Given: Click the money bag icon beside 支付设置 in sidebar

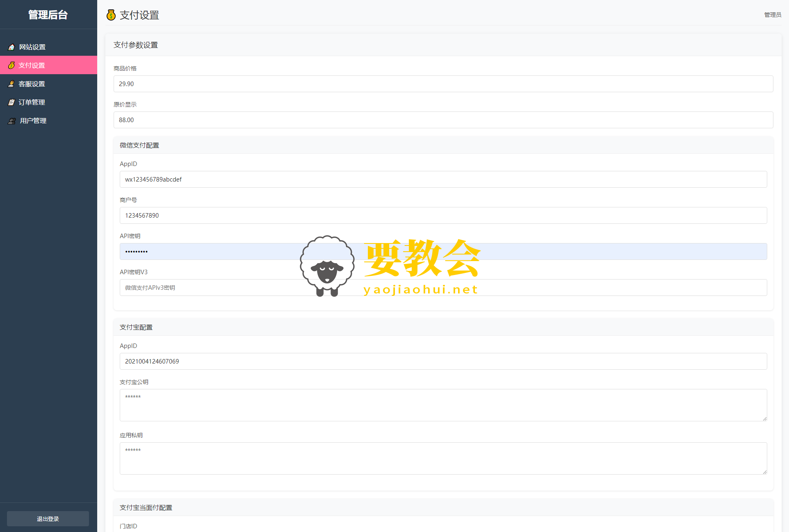Looking at the screenshot, I should tap(11, 65).
